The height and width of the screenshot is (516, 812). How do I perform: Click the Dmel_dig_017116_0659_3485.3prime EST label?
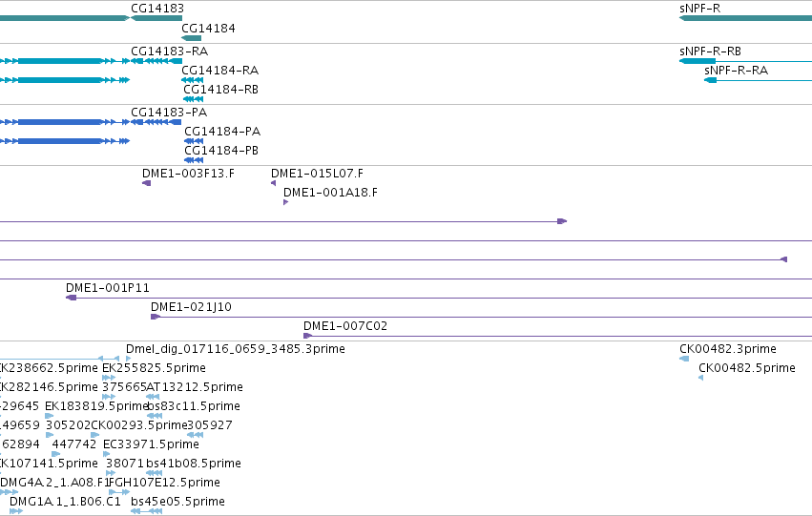coord(236,349)
